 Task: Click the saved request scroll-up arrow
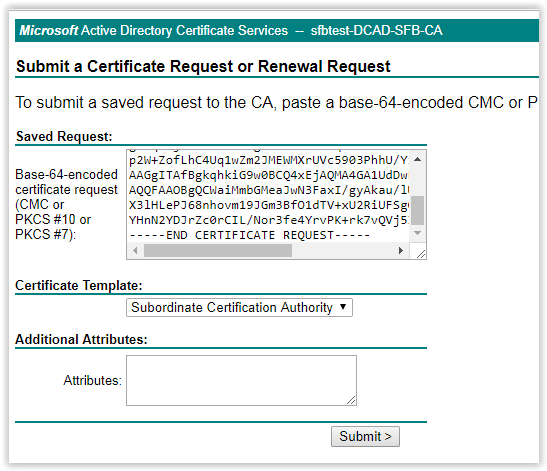pos(418,159)
